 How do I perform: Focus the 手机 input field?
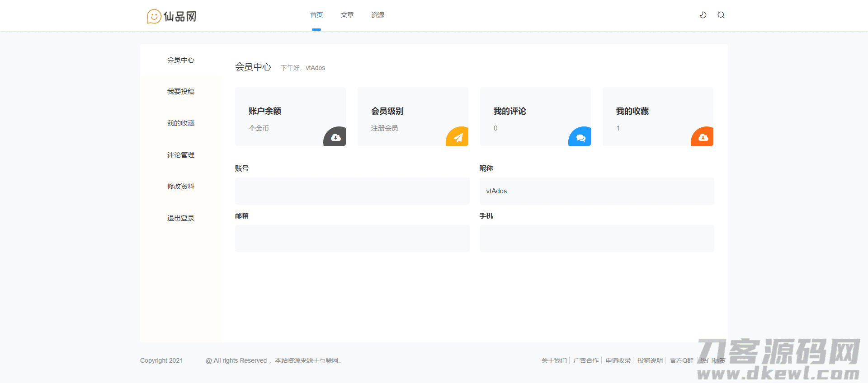point(597,238)
